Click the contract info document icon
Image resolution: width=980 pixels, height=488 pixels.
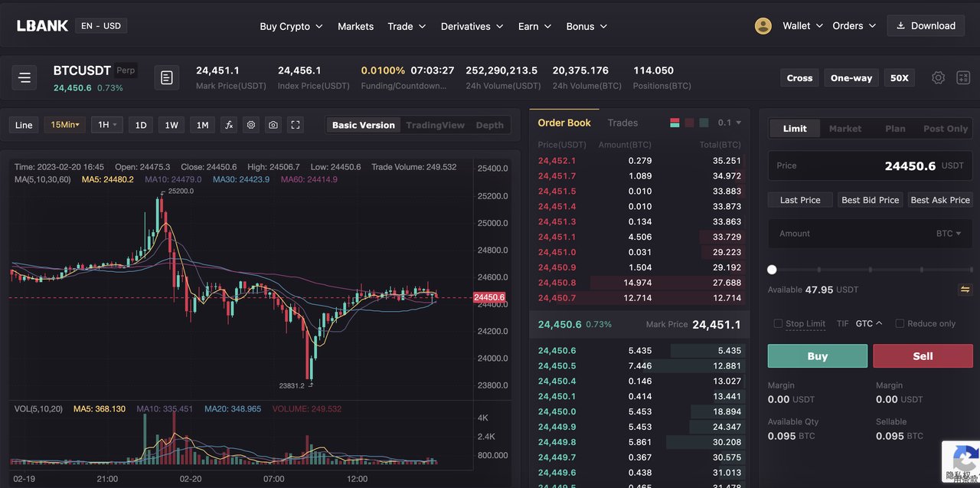point(167,77)
